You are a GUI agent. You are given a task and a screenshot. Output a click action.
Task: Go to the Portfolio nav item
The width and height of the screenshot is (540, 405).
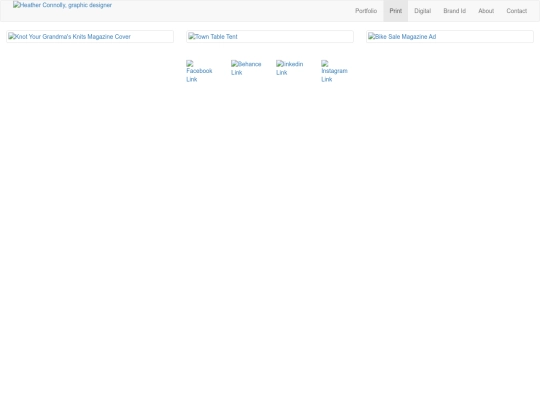[x=366, y=11]
